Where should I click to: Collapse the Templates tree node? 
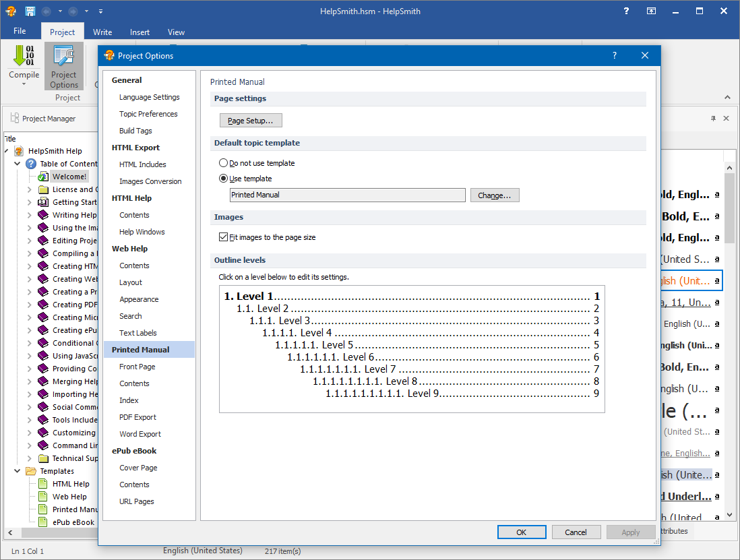(x=18, y=471)
